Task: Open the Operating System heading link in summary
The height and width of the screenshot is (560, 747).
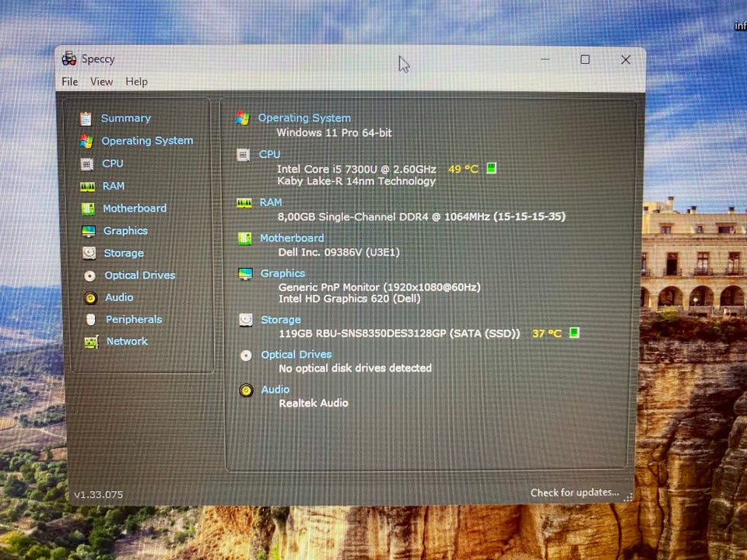Action: (x=304, y=118)
